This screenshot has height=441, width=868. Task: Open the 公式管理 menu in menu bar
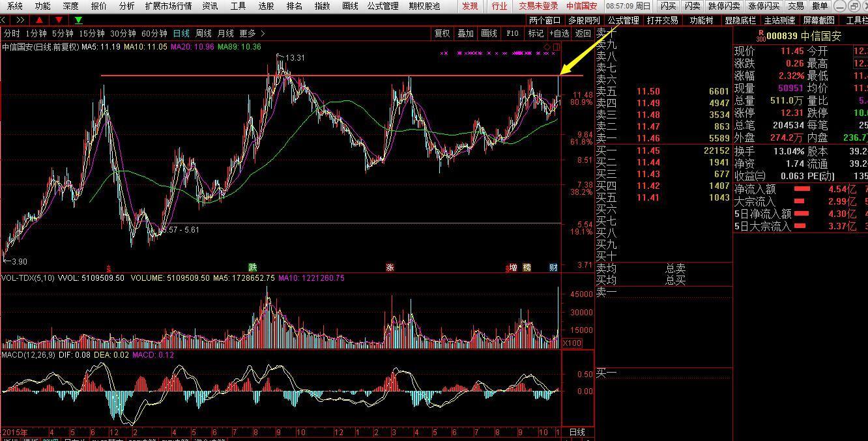pos(383,6)
